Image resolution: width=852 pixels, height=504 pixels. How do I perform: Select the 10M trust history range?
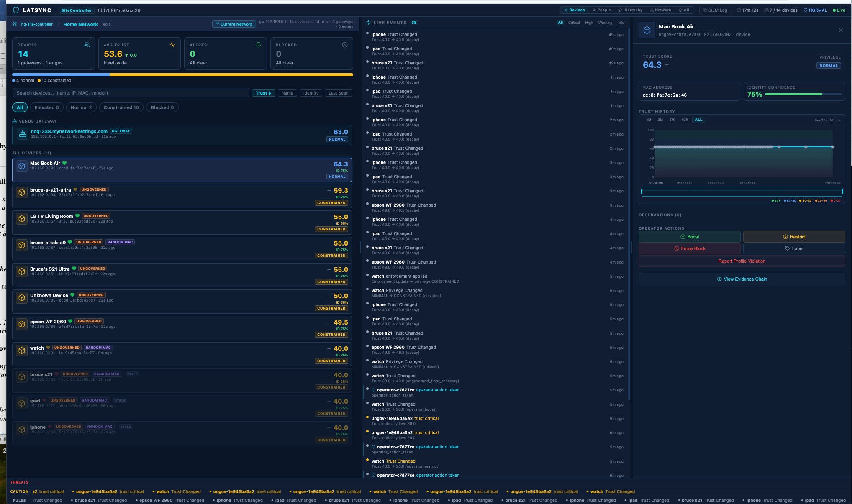click(685, 120)
